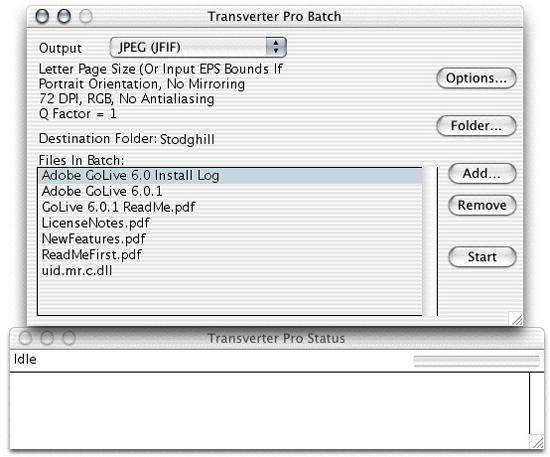The image size is (550, 457).
Task: Close the Transverter Pro Batch window
Action: [x=42, y=16]
